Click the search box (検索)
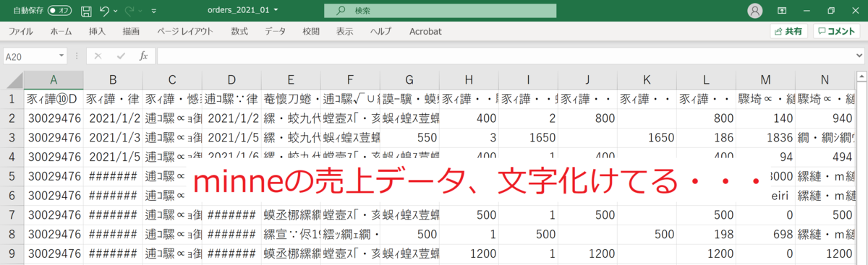 tap(440, 11)
